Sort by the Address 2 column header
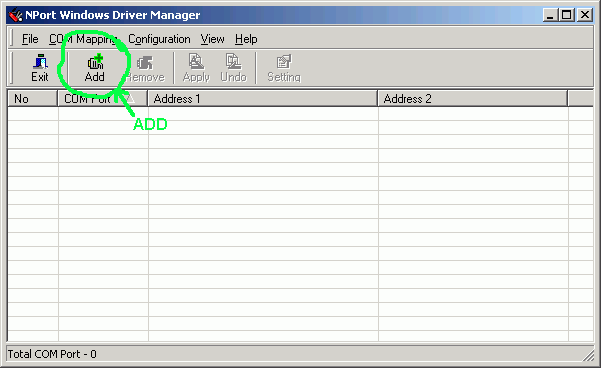 coord(472,99)
